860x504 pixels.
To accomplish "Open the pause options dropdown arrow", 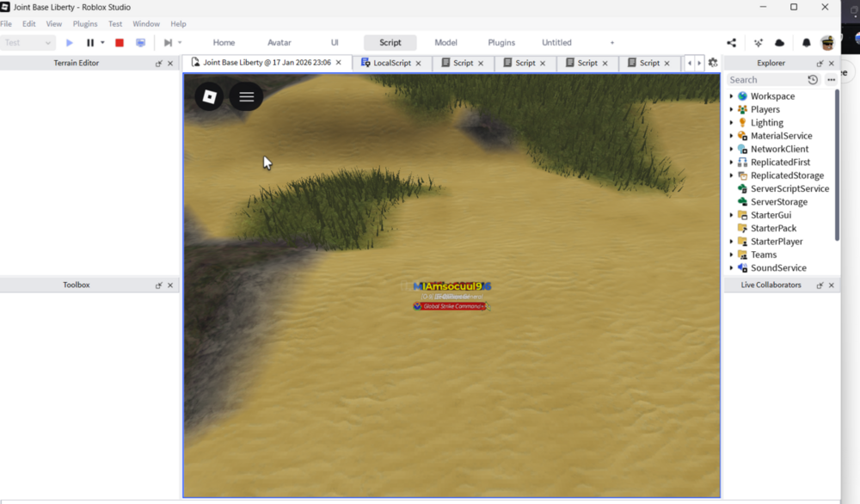I will (102, 43).
